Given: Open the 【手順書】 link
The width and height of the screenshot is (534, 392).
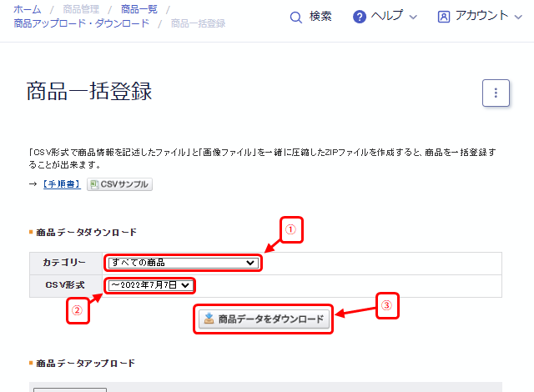Looking at the screenshot, I should point(61,184).
